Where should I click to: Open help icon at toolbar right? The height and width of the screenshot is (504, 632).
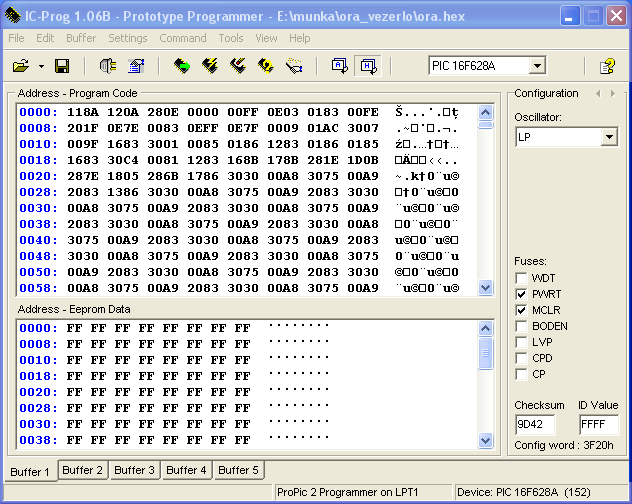tap(607, 66)
